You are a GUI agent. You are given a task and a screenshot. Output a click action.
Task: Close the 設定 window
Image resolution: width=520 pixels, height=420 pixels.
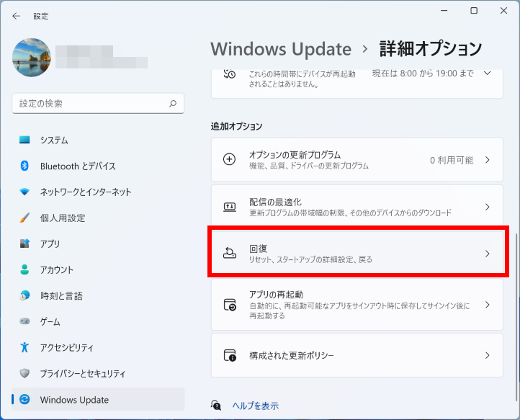tap(503, 11)
